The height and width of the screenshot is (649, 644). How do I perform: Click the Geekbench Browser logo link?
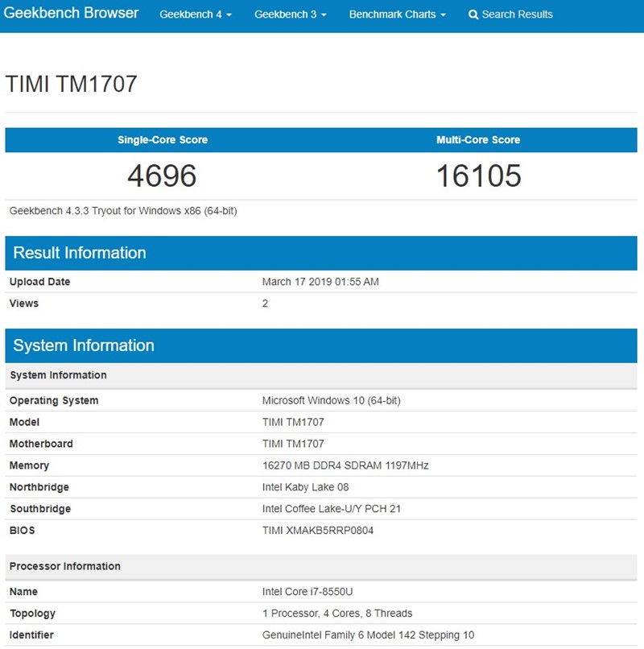point(71,14)
